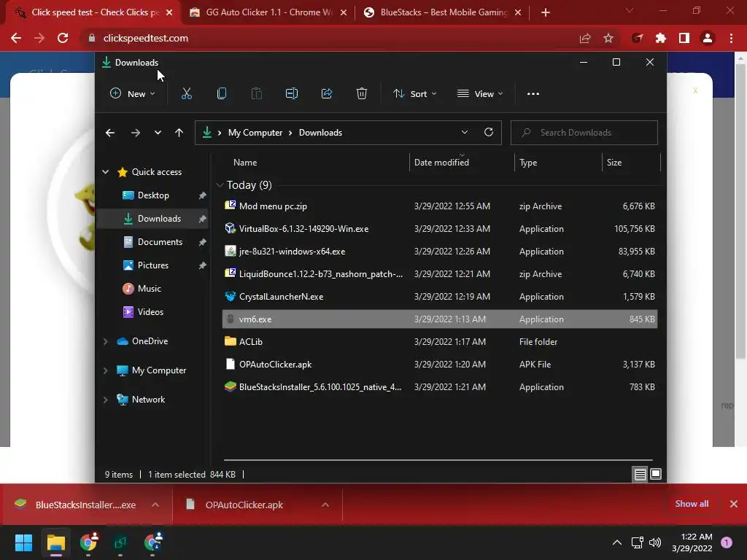Open the New item dropdown
This screenshot has width=747, height=560.
(133, 94)
